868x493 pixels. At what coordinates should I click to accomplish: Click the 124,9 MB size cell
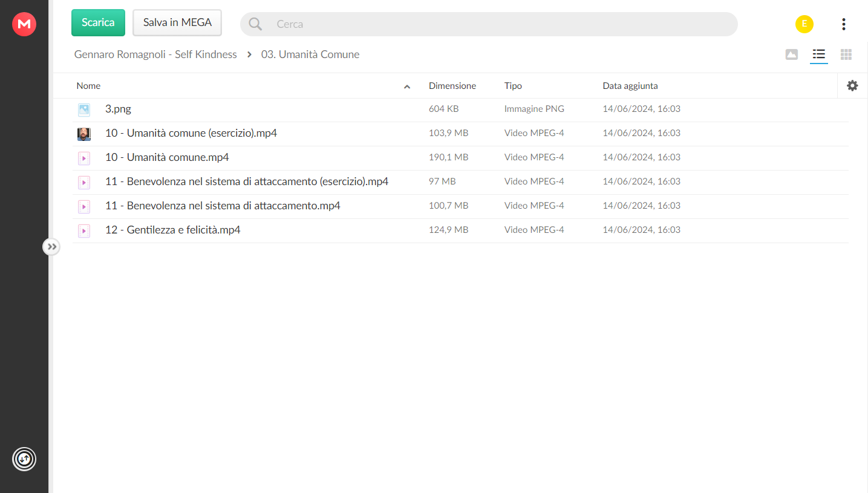448,230
